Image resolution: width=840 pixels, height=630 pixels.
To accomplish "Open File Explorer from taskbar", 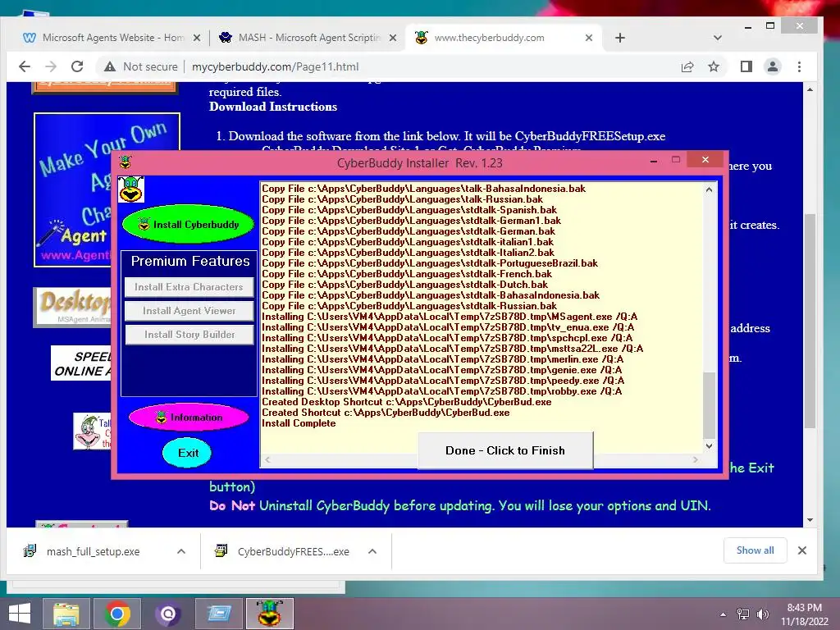I will (x=66, y=614).
